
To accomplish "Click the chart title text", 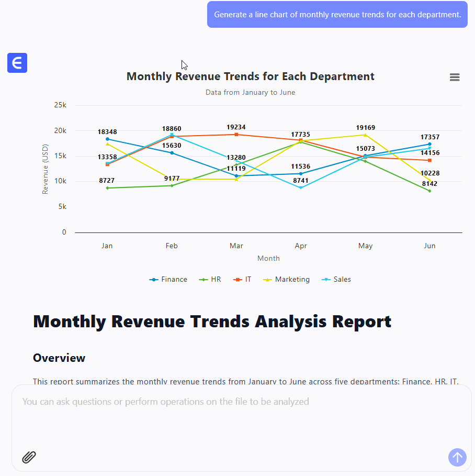I will coord(250,76).
